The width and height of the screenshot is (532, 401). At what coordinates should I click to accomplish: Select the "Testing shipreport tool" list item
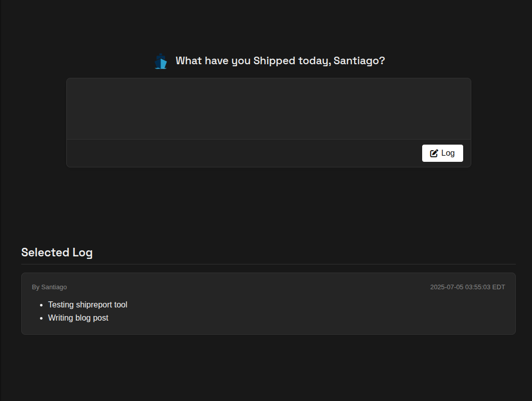[x=88, y=305]
